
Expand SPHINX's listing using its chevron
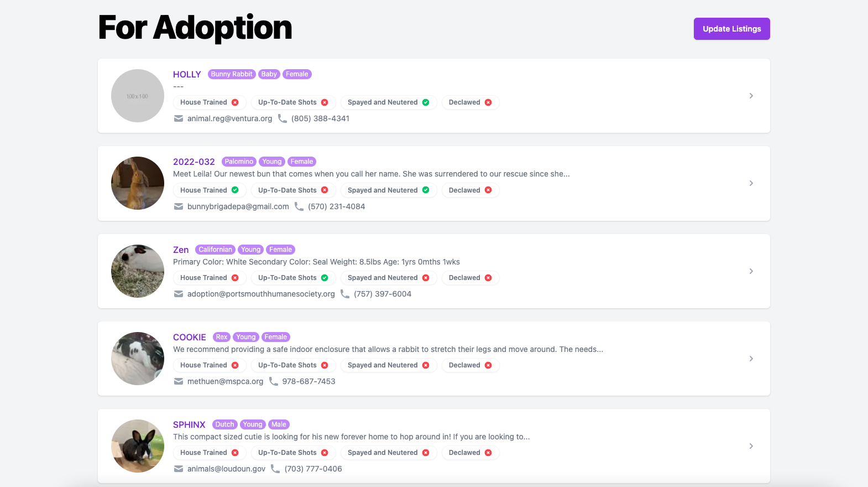click(x=751, y=446)
